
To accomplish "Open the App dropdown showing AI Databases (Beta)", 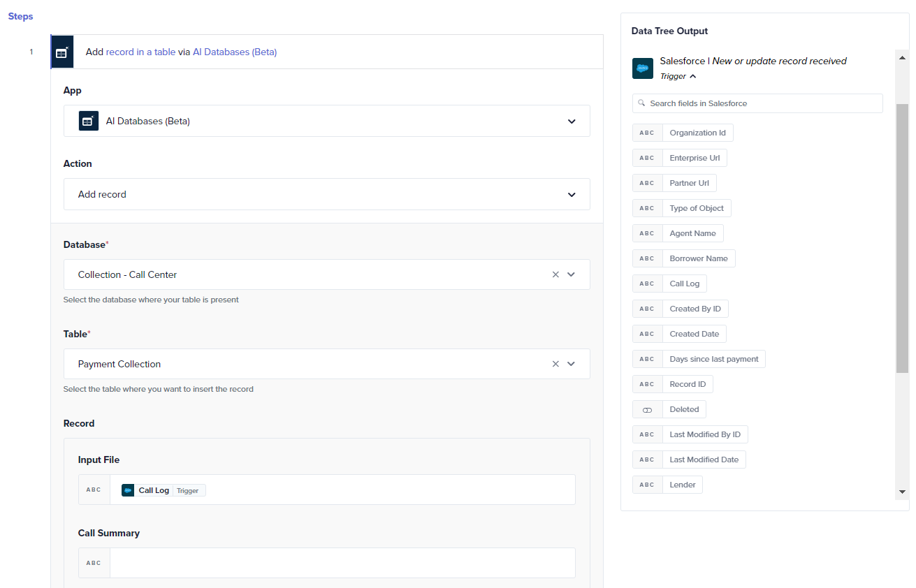I will coord(327,121).
